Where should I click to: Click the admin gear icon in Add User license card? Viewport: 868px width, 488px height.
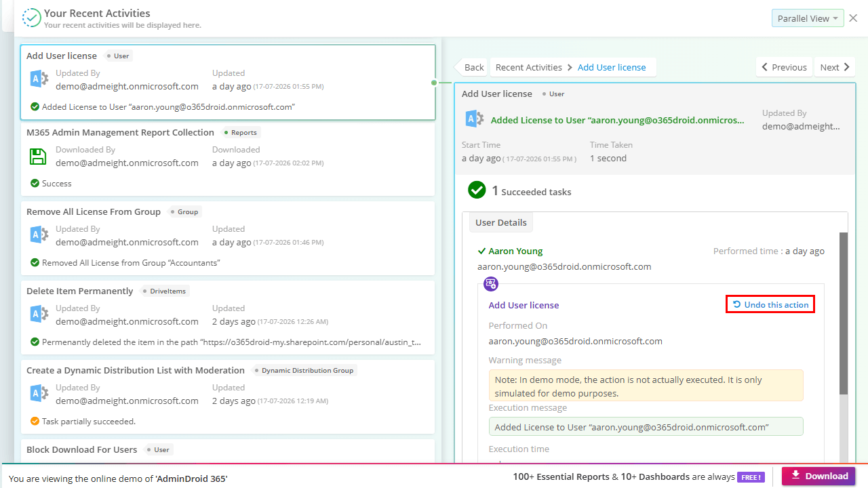tap(39, 79)
